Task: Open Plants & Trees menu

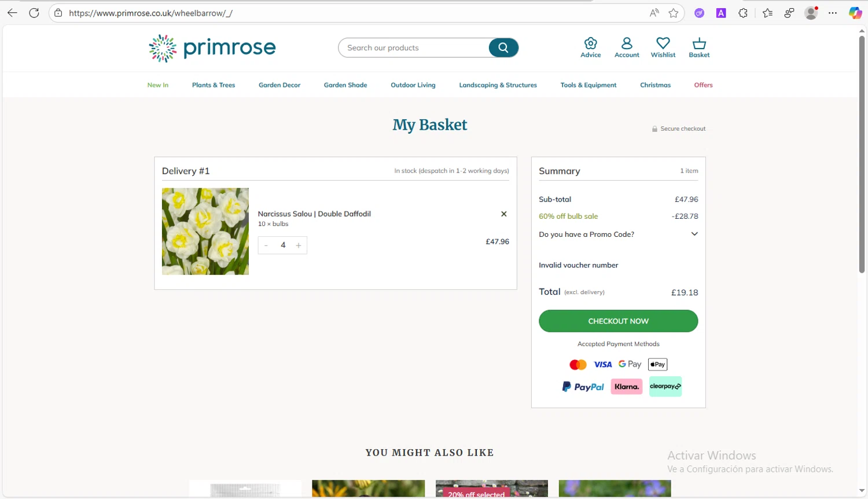Action: click(x=214, y=85)
